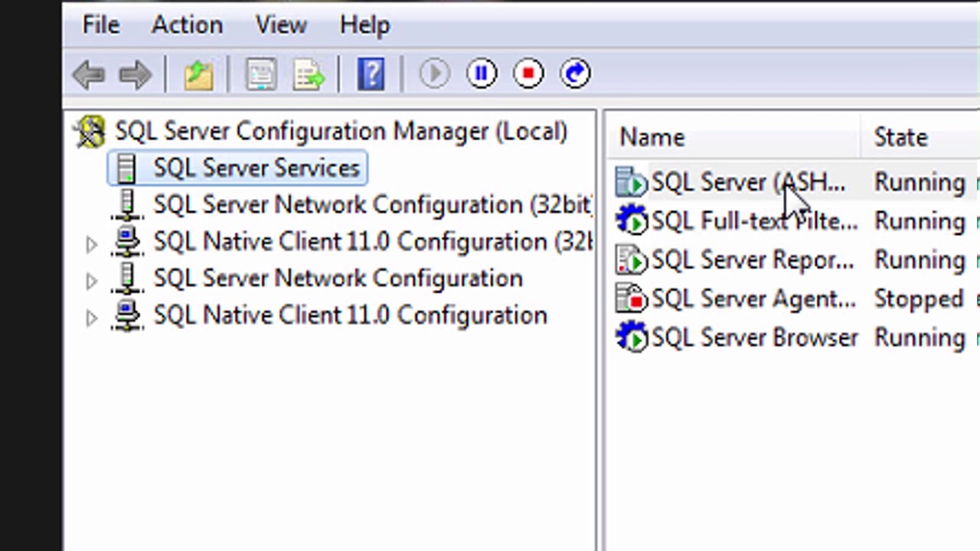Viewport: 980px width, 551px height.
Task: Click Running state of SQL Full-text Filte... row
Action: (920, 222)
